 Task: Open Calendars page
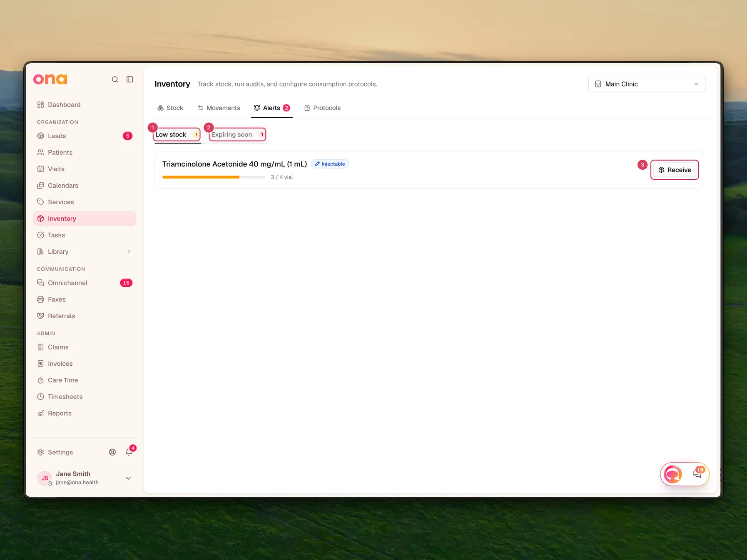pyautogui.click(x=85, y=186)
